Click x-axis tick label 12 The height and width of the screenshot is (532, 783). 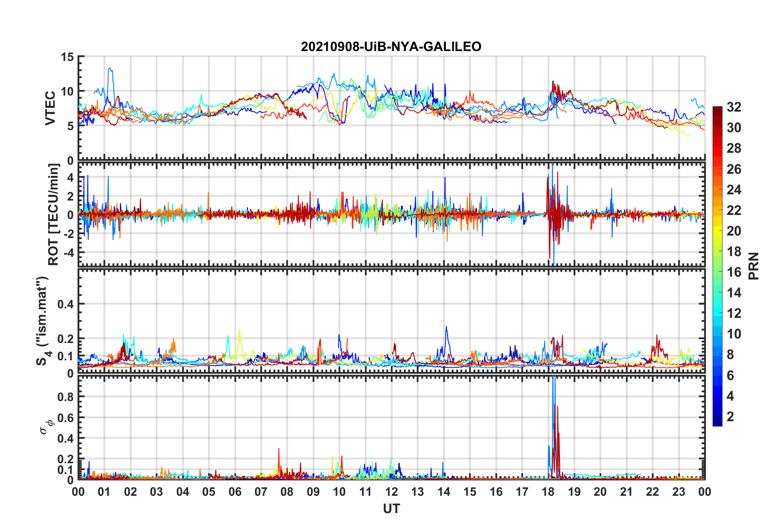click(391, 492)
